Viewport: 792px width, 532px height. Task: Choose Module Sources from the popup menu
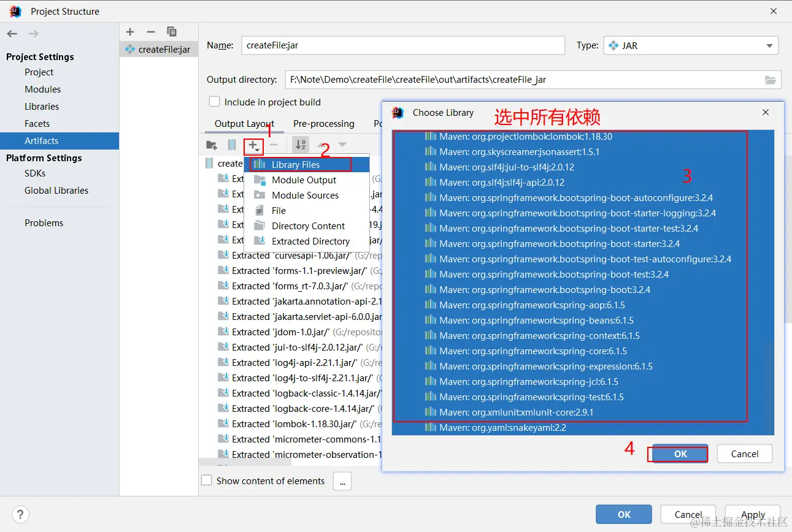pos(307,195)
